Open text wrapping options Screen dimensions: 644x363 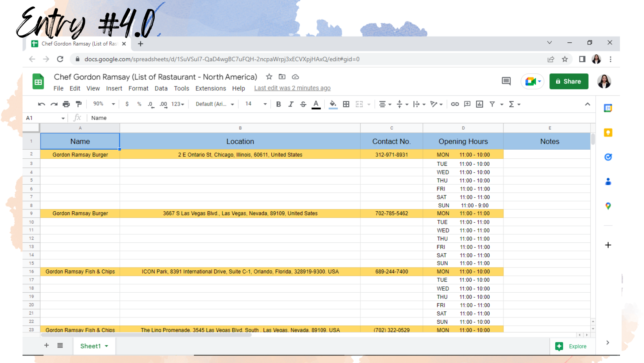419,104
